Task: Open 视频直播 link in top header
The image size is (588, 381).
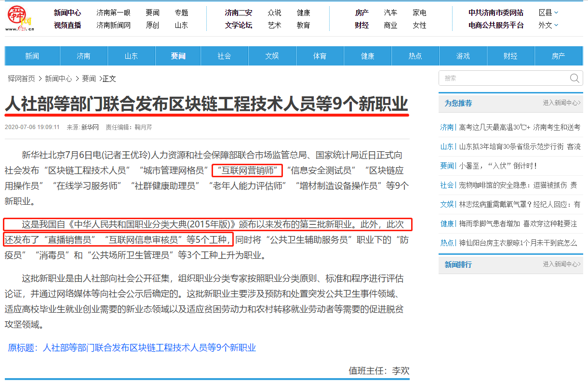Action: [x=67, y=25]
